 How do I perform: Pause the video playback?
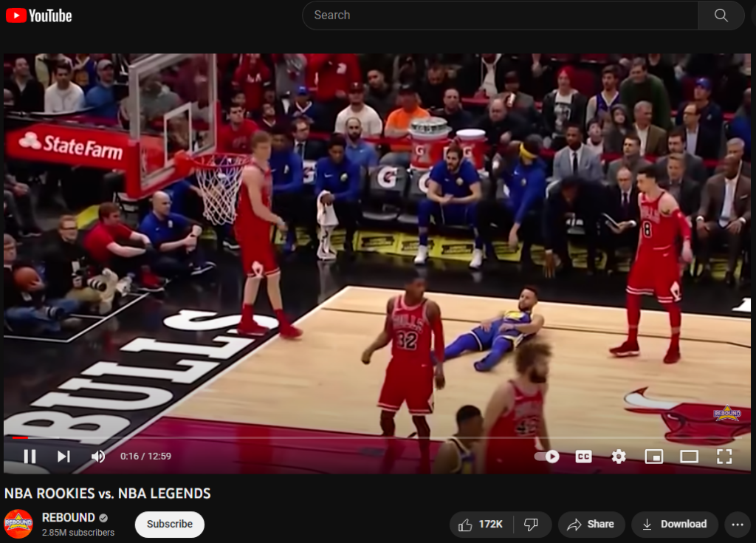30,456
